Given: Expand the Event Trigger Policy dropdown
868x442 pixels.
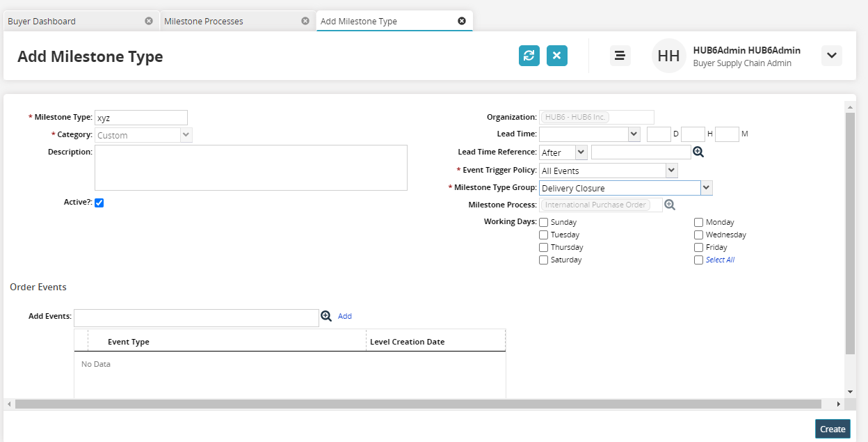Looking at the screenshot, I should 671,170.
